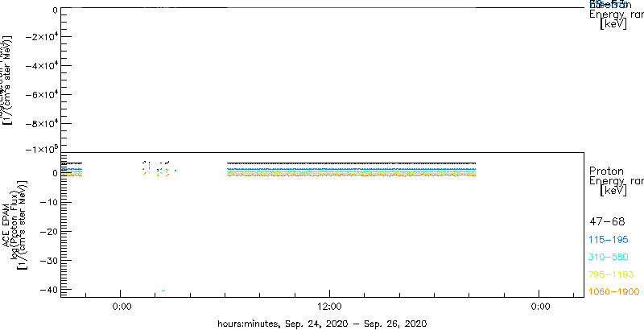The image size is (644, 330).
Task: Click the cyan 310-580 legend entry
Action: (609, 258)
